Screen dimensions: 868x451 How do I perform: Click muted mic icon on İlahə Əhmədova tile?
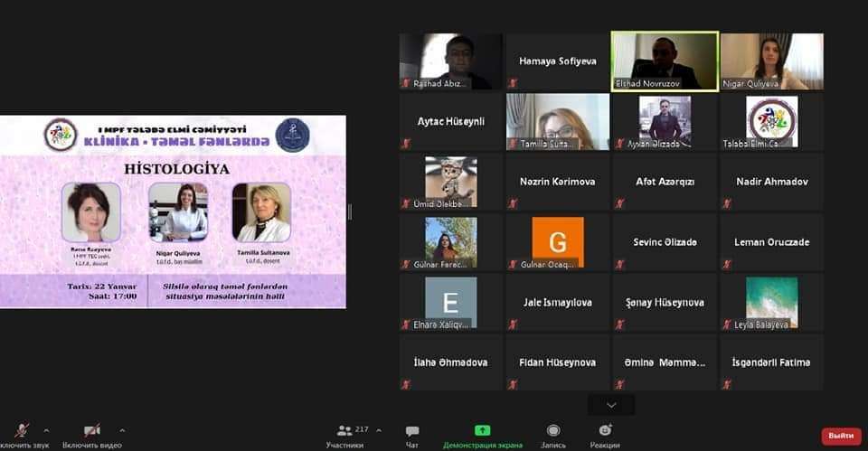[x=406, y=385]
